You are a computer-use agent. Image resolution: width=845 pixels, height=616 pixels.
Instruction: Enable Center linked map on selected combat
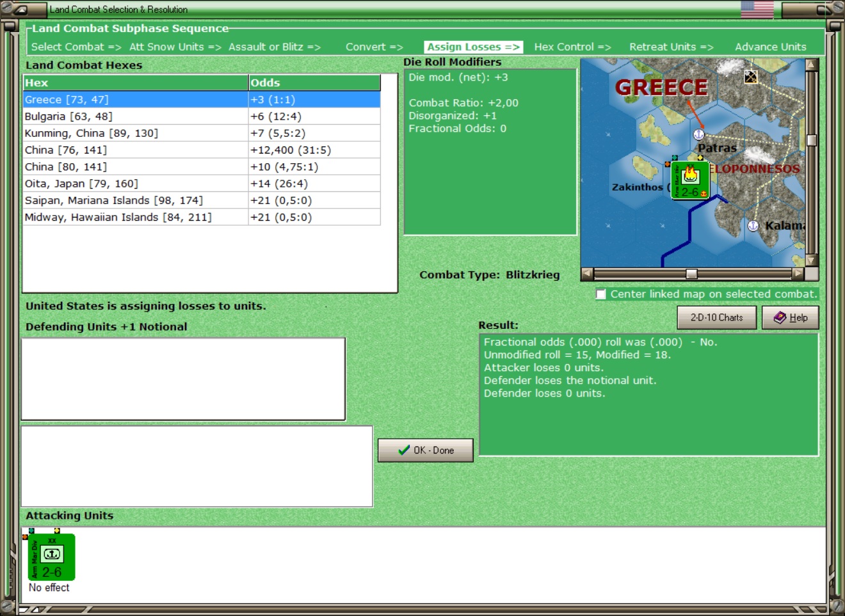coord(600,294)
